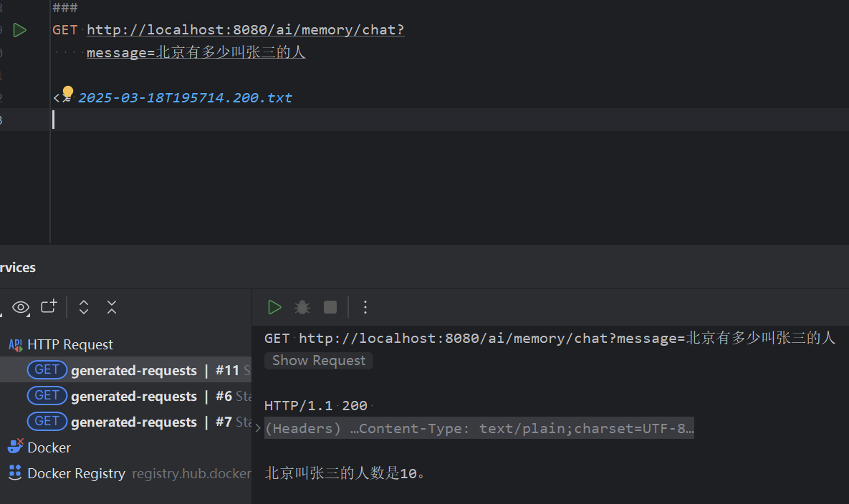Stop the running request
849x504 pixels.
point(330,307)
